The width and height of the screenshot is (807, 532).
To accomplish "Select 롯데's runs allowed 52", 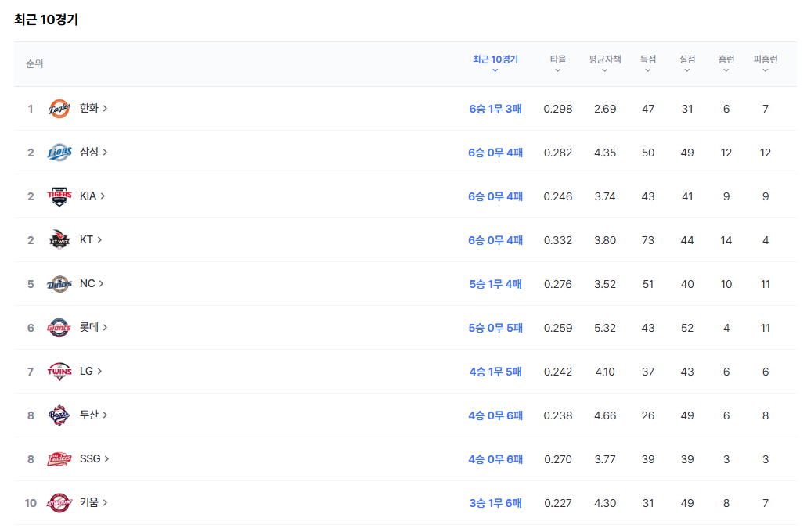I will 687,328.
